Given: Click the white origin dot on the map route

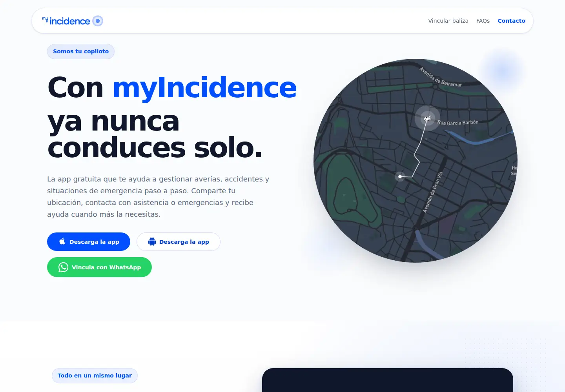Looking at the screenshot, I should (400, 176).
